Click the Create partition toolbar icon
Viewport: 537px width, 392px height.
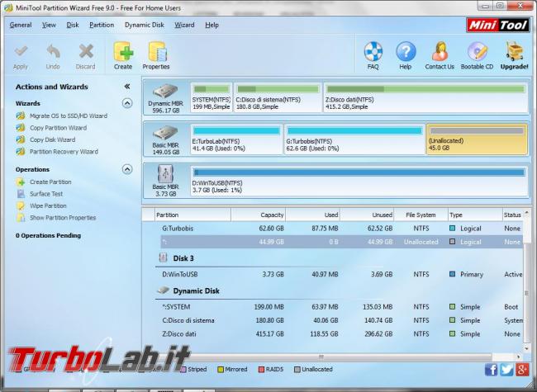(x=123, y=52)
